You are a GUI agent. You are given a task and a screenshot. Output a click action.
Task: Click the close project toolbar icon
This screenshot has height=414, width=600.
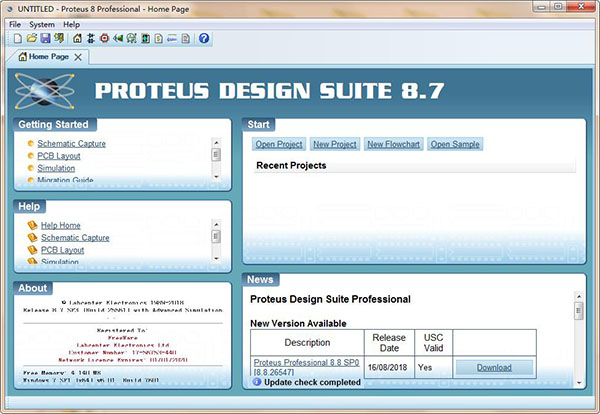click(59, 38)
